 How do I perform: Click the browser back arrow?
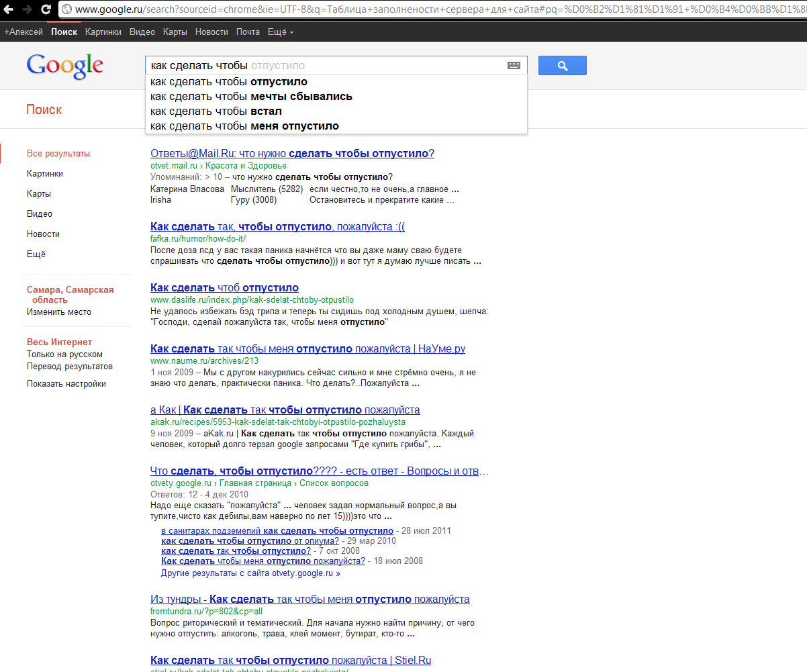[x=9, y=9]
